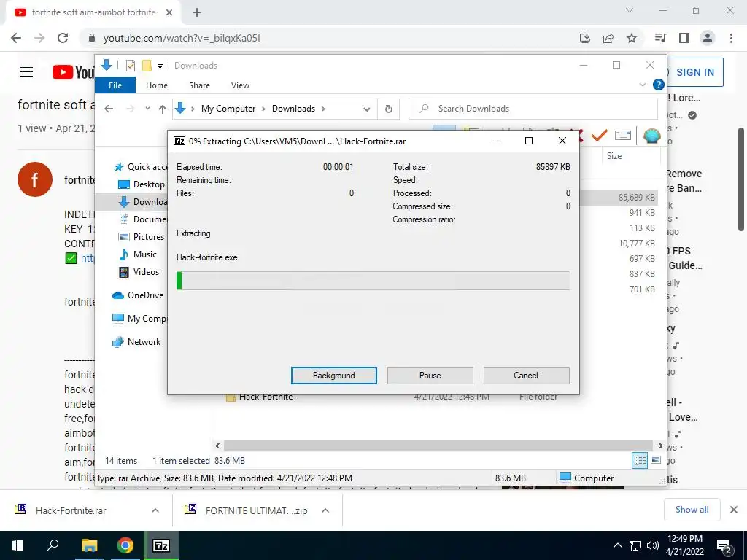Open Pictures in navigation pane
The image size is (747, 560).
(141, 237)
